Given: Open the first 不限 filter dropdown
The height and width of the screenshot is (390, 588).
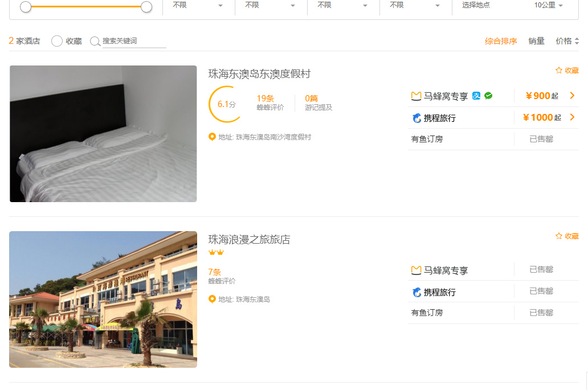Looking at the screenshot, I should [198, 5].
